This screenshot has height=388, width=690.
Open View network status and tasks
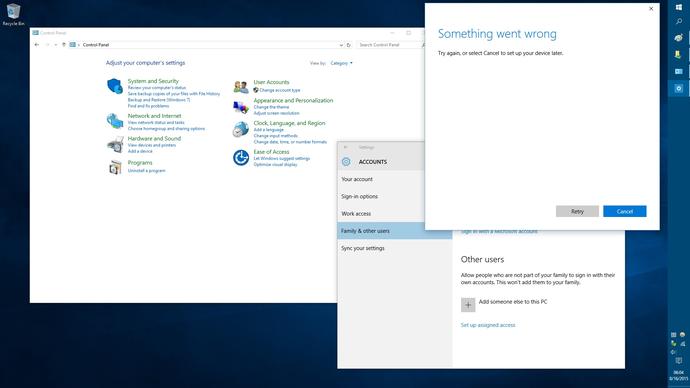click(x=156, y=123)
